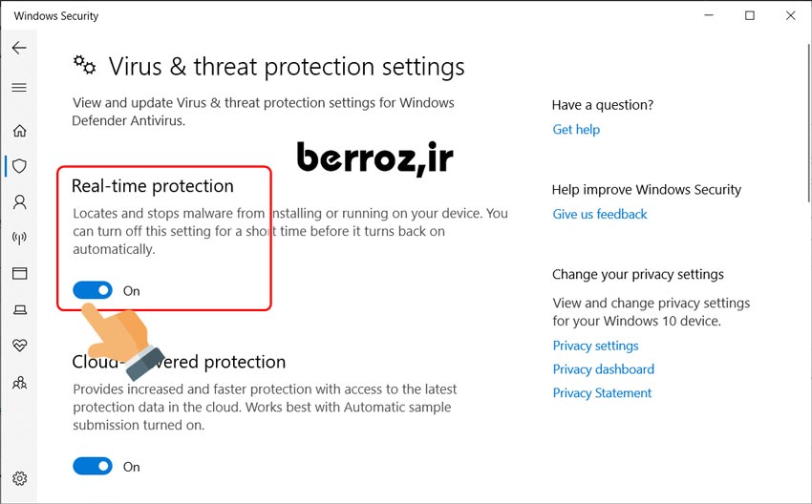Click Give us feedback link
812x504 pixels.
600,214
